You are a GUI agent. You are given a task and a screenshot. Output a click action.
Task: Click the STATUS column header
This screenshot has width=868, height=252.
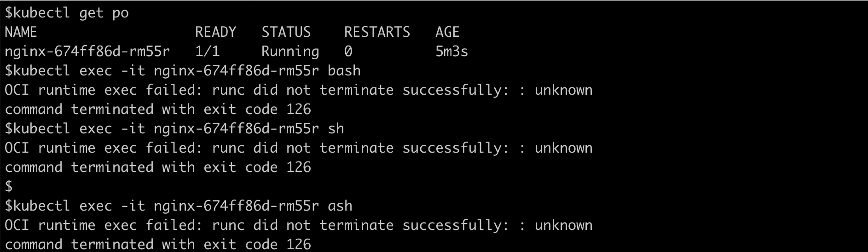(286, 32)
